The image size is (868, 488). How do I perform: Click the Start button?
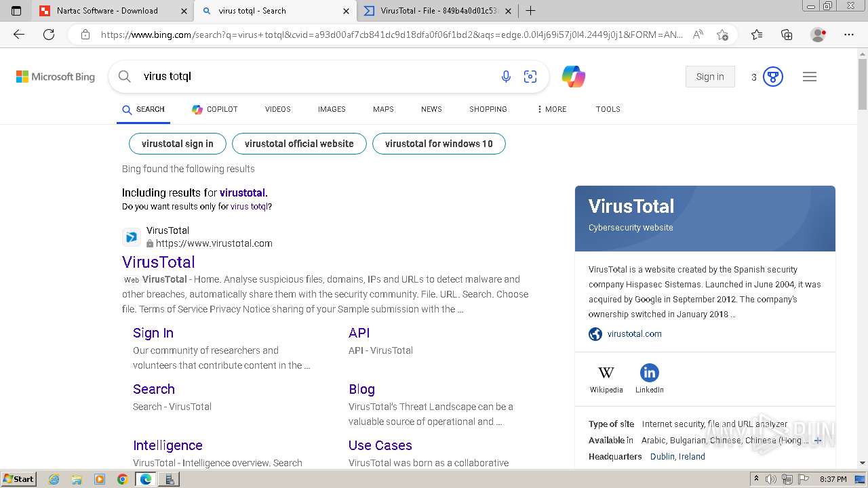coord(18,479)
